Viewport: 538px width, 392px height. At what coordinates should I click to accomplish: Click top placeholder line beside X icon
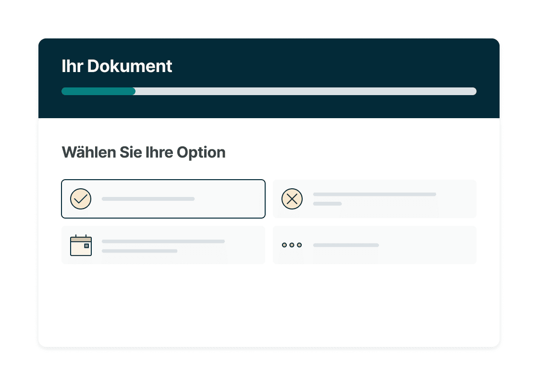tap(375, 194)
